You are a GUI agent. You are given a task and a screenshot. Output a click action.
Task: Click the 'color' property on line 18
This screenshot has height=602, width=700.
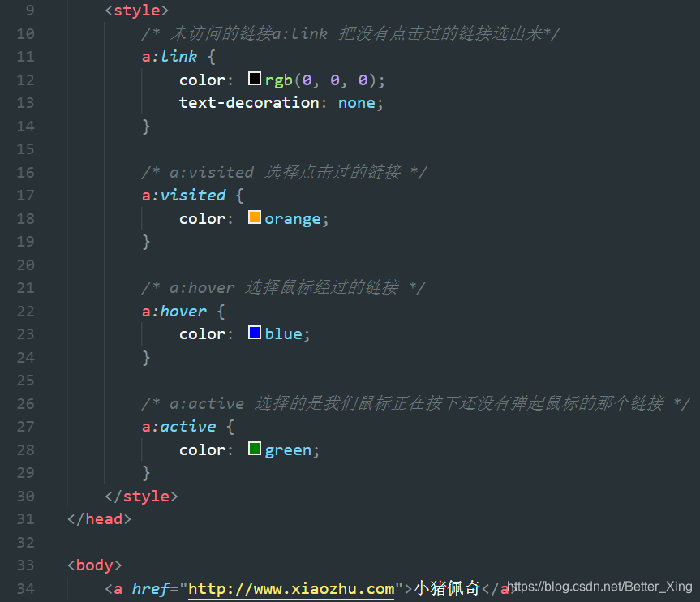click(202, 219)
